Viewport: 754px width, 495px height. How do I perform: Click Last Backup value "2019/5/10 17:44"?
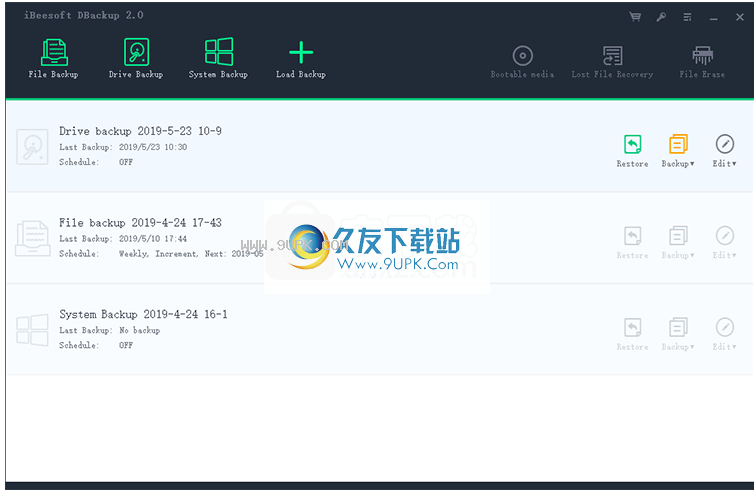(x=153, y=239)
